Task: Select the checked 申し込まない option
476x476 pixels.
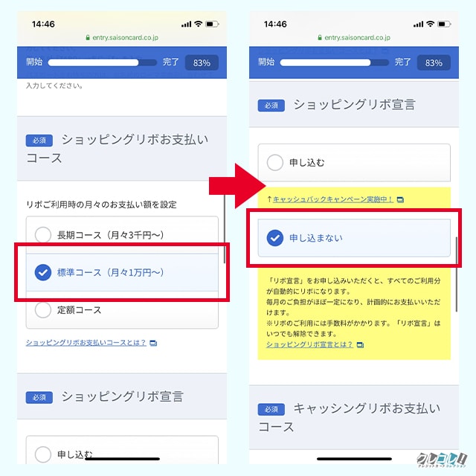Action: click(354, 238)
